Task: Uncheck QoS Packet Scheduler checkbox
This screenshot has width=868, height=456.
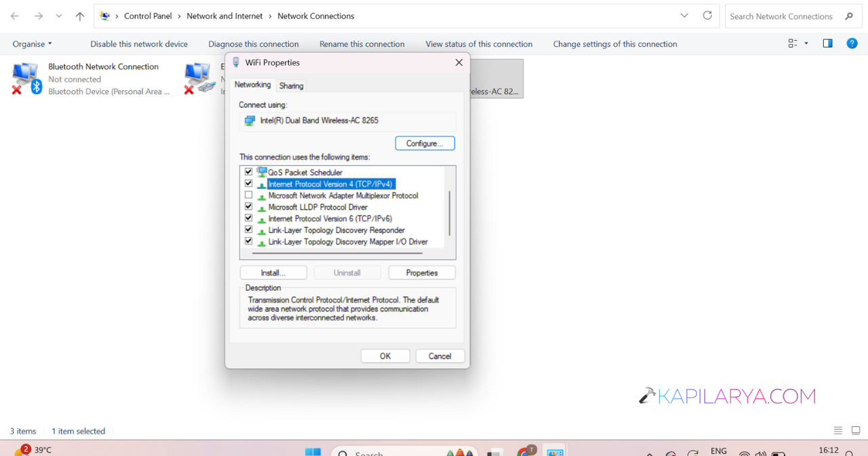Action: 249,172
